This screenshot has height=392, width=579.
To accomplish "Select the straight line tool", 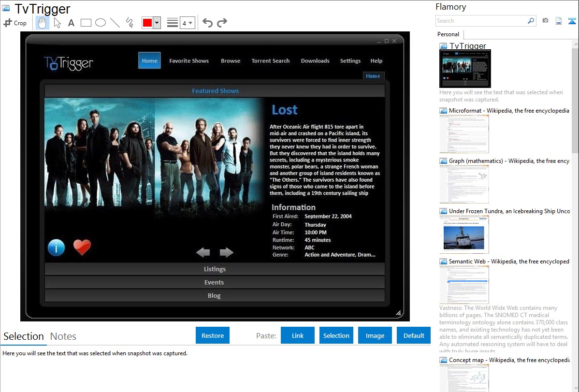I will (x=115, y=23).
